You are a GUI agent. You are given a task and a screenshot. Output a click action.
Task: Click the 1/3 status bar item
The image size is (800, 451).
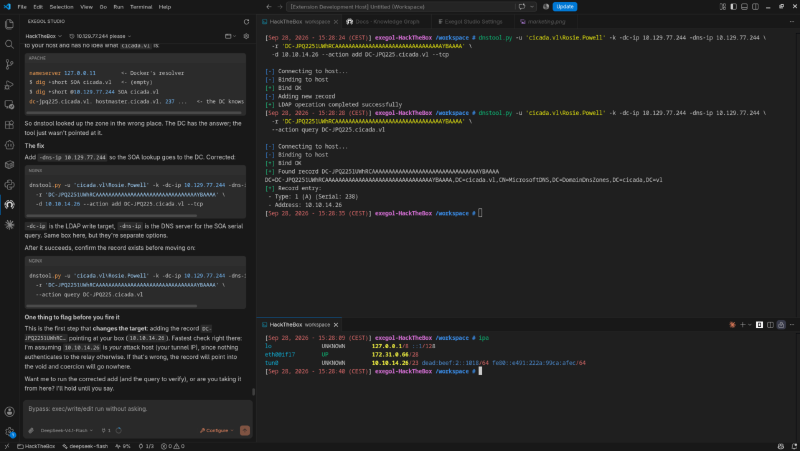[x=146, y=446]
